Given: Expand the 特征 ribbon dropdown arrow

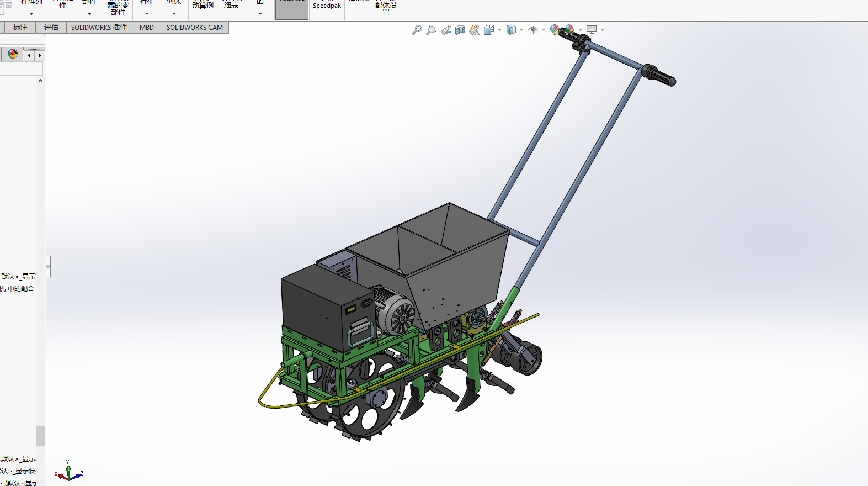Looking at the screenshot, I should 147,14.
